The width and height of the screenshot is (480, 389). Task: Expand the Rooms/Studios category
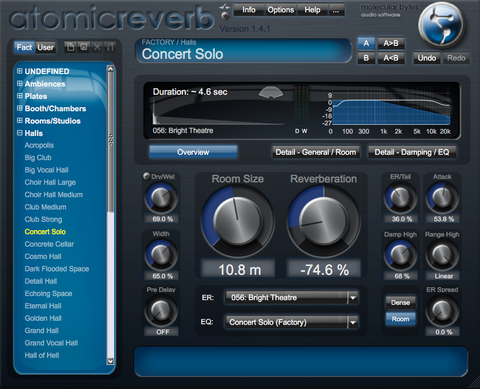pyautogui.click(x=20, y=120)
